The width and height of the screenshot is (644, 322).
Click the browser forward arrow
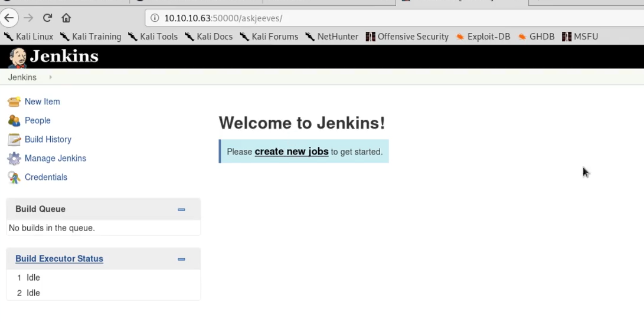tap(28, 18)
